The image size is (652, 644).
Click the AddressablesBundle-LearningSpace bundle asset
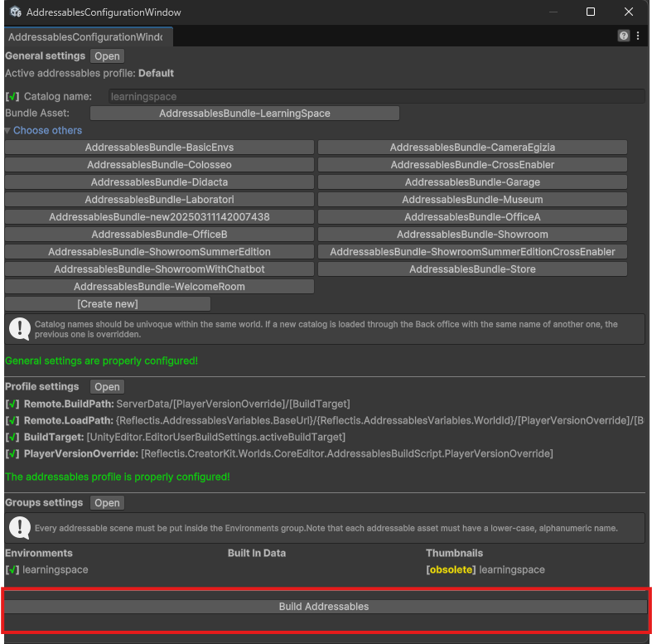coord(244,114)
